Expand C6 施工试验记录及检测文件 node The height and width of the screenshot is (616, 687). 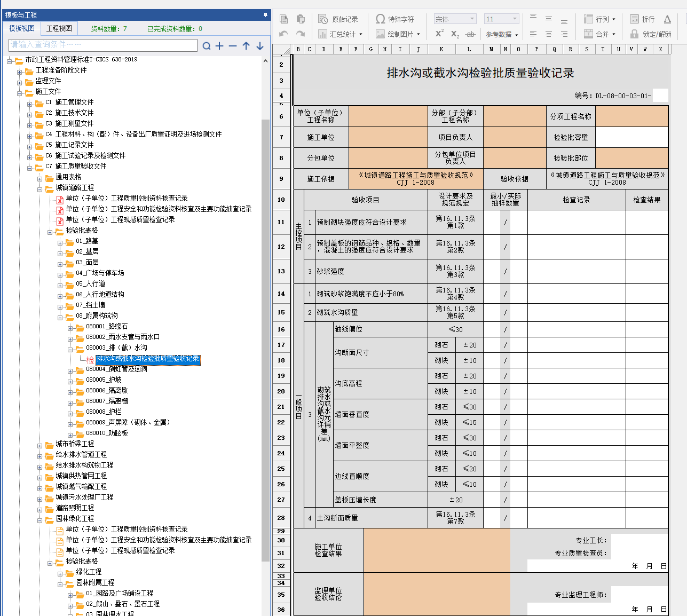click(30, 157)
